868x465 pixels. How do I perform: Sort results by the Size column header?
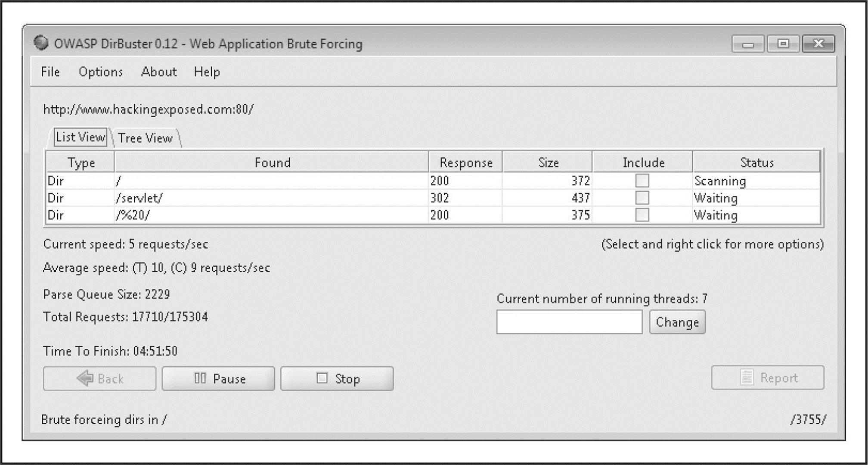[548, 162]
